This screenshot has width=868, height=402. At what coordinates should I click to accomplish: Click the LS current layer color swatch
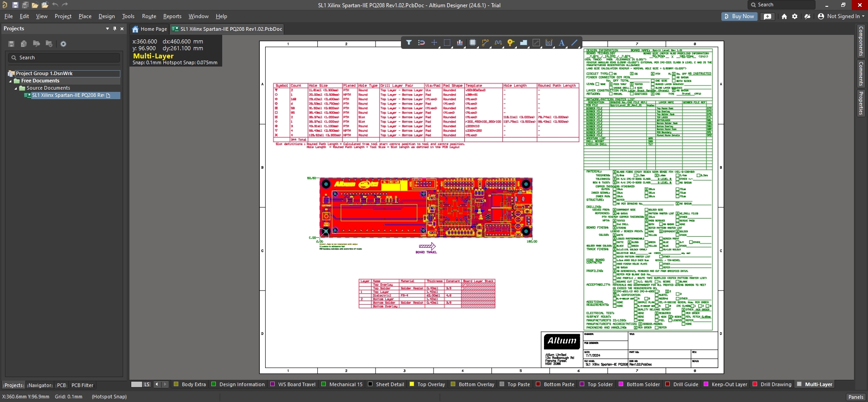[137, 384]
